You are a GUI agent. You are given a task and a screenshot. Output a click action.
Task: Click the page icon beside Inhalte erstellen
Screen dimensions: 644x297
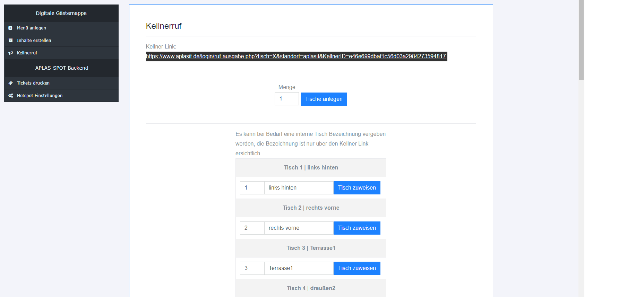click(10, 41)
